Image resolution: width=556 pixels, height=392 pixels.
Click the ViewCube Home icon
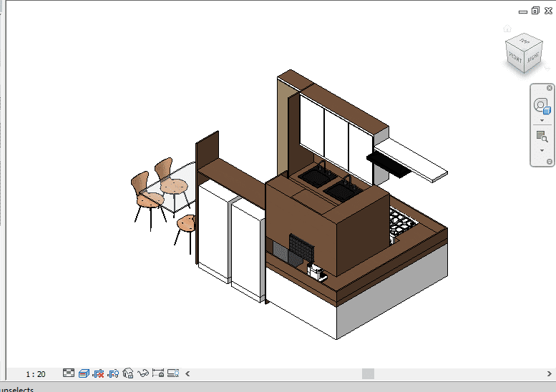(507, 29)
